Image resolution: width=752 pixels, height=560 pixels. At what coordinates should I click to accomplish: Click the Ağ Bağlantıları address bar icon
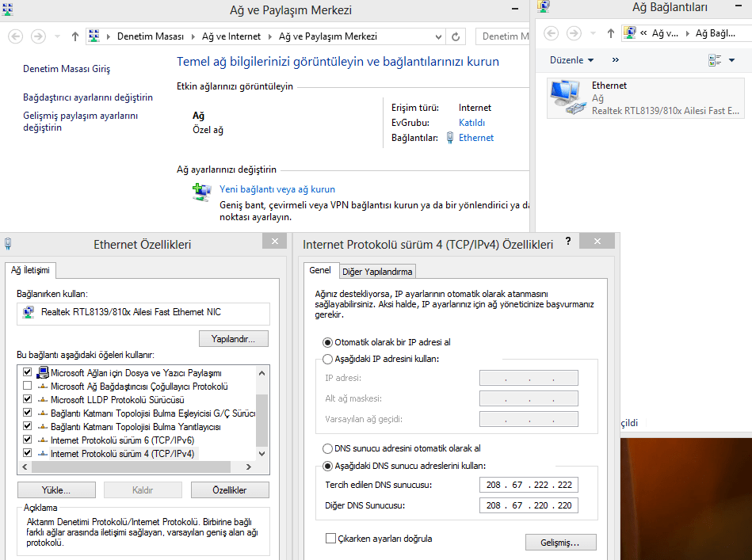(630, 32)
